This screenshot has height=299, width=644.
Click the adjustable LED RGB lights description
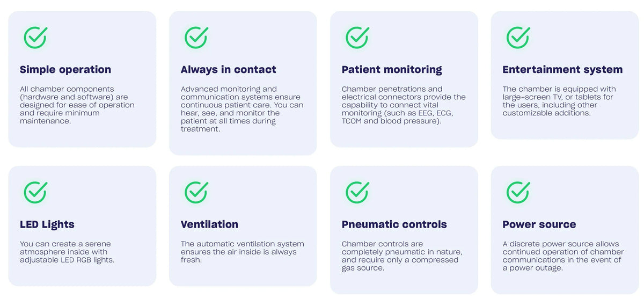tap(68, 252)
